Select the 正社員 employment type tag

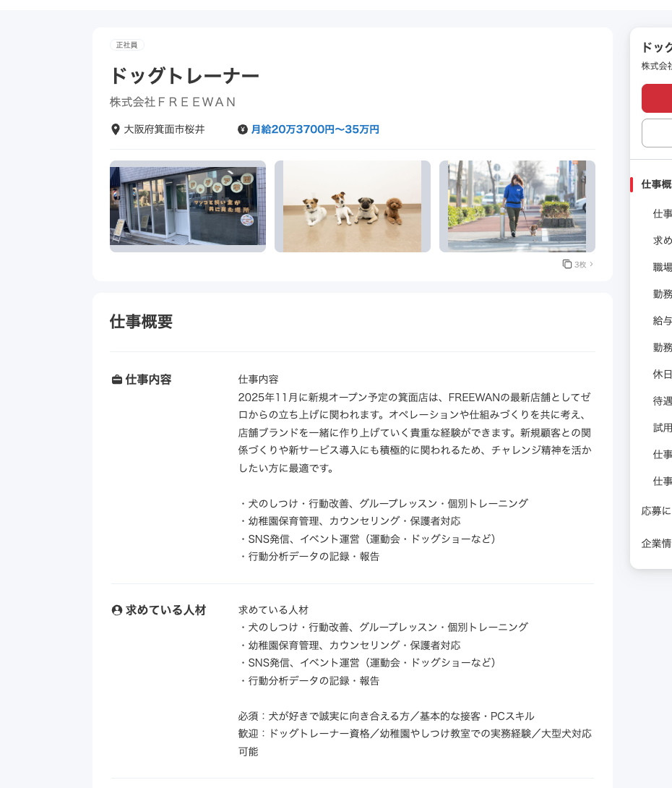(x=127, y=45)
